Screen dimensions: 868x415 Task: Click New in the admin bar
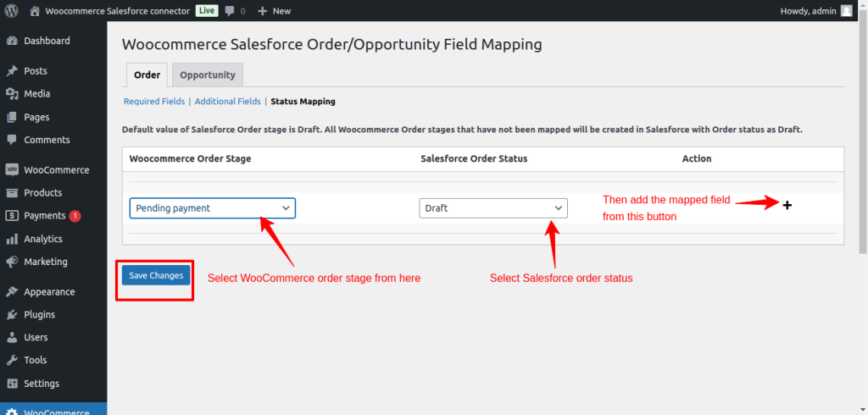click(274, 11)
